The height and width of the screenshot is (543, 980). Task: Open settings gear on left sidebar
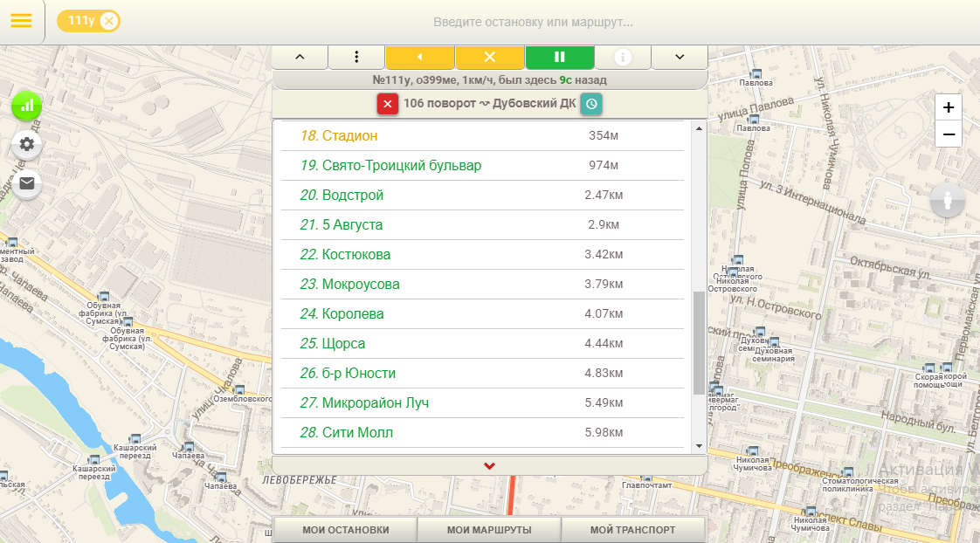(27, 144)
